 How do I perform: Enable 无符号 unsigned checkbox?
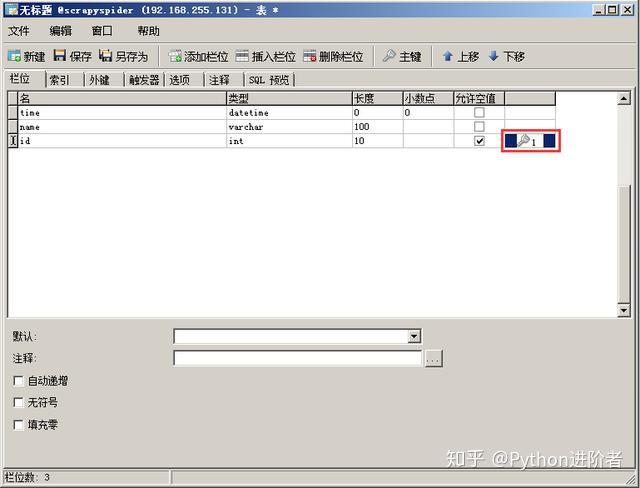[x=18, y=403]
